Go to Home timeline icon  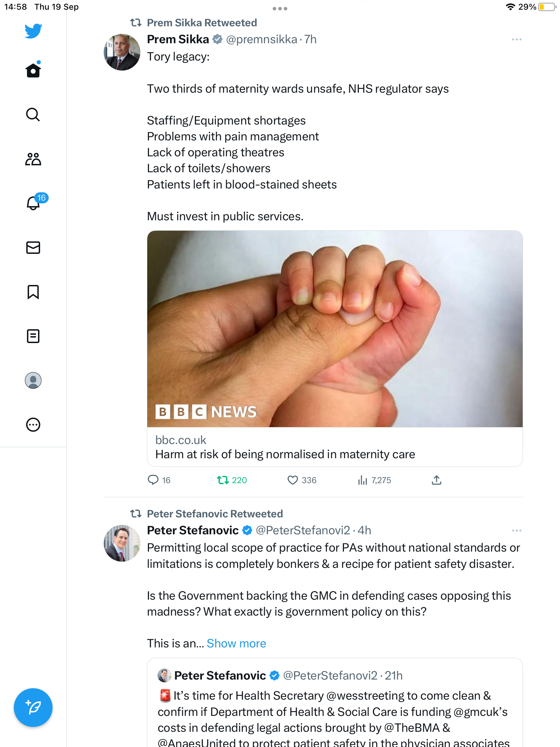[33, 71]
